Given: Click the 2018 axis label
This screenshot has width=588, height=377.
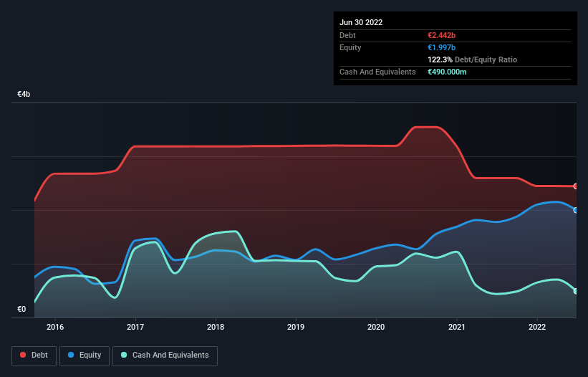Looking at the screenshot, I should tap(216, 327).
